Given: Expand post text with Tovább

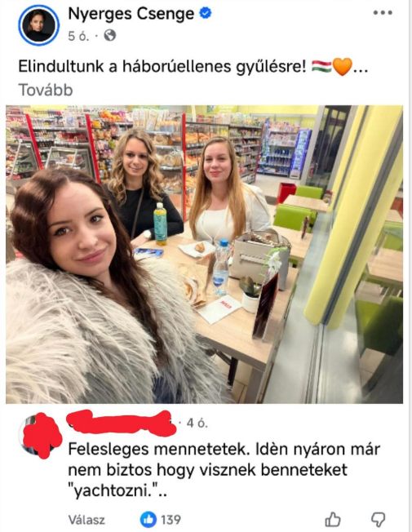Looking at the screenshot, I should click(x=46, y=91).
